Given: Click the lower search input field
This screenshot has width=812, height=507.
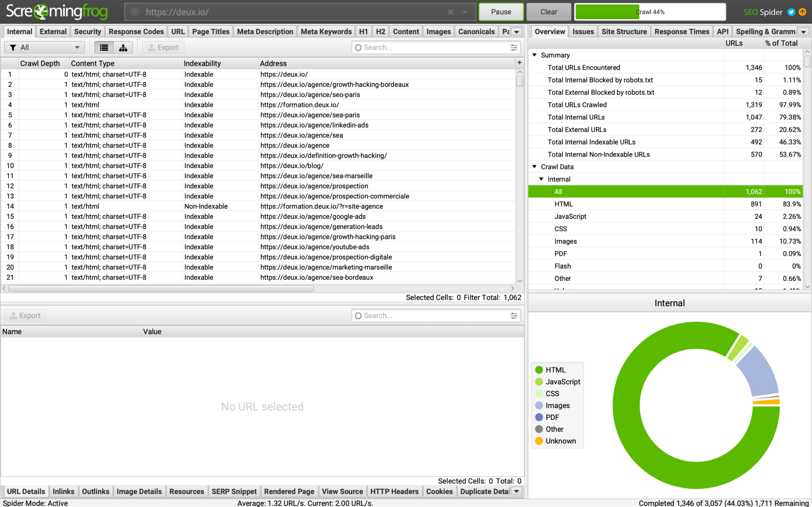Looking at the screenshot, I should [x=436, y=316].
